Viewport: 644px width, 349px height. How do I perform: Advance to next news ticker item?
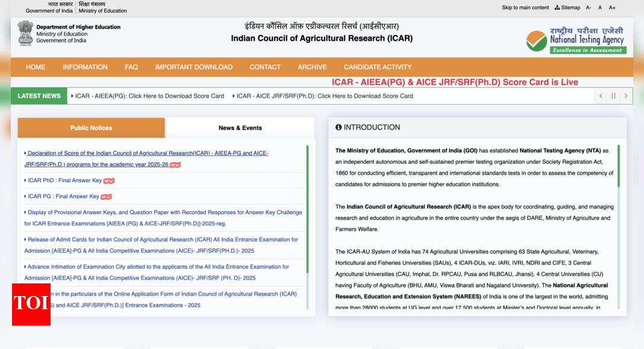[x=626, y=96]
